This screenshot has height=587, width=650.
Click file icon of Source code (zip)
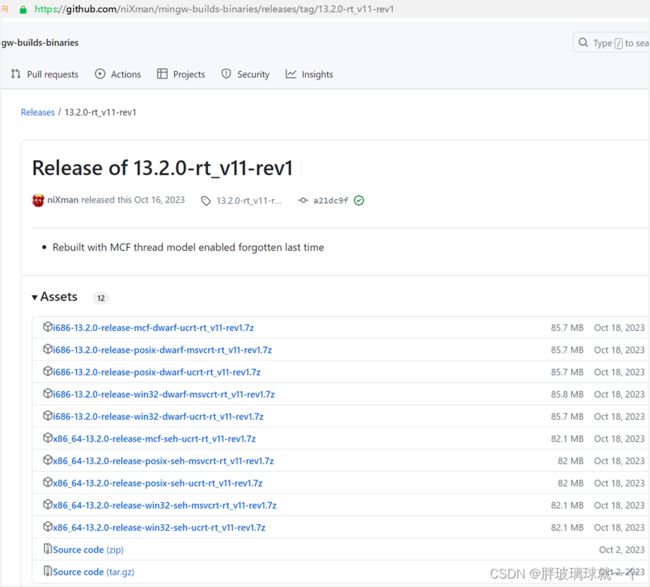(x=48, y=549)
